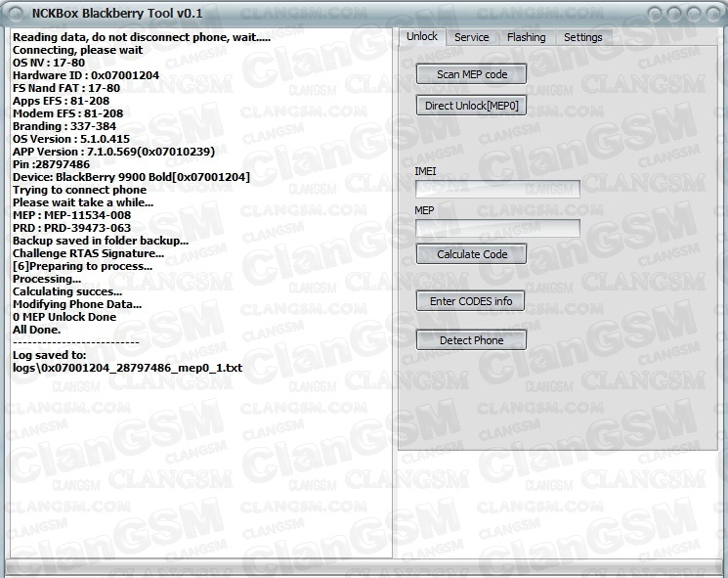728x578 pixels.
Task: Select 'Calculating succes...' log line
Action: 67,291
